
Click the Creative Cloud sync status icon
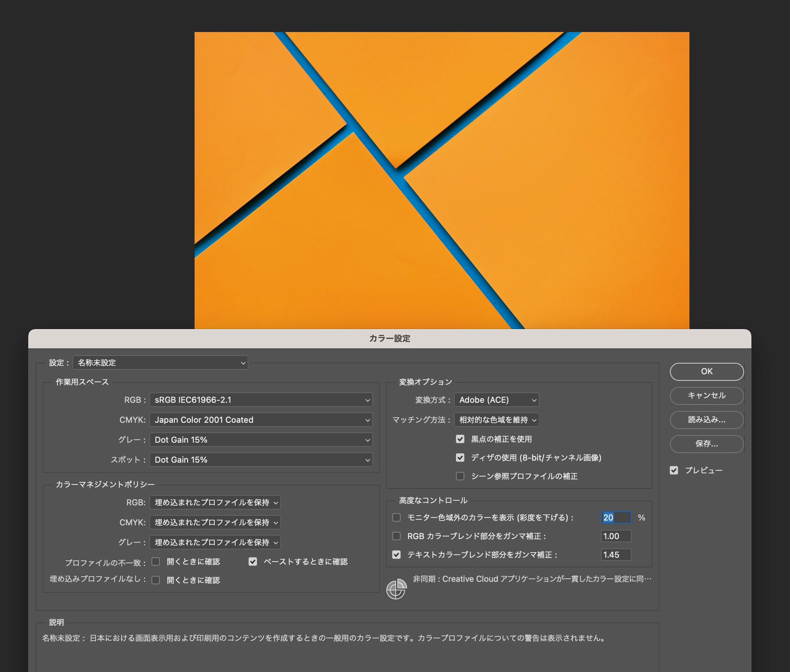pyautogui.click(x=396, y=589)
